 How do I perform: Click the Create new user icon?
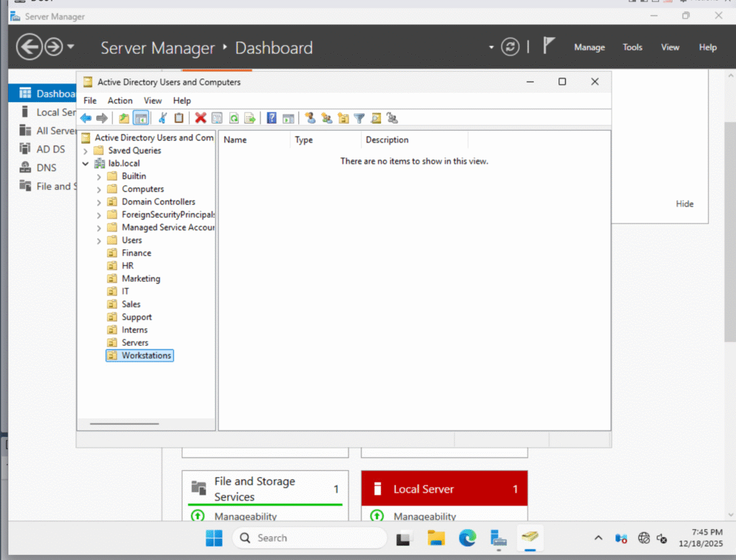(310, 119)
